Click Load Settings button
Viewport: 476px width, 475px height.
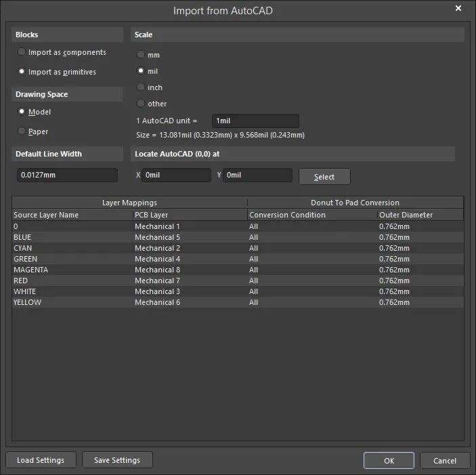pyautogui.click(x=41, y=460)
